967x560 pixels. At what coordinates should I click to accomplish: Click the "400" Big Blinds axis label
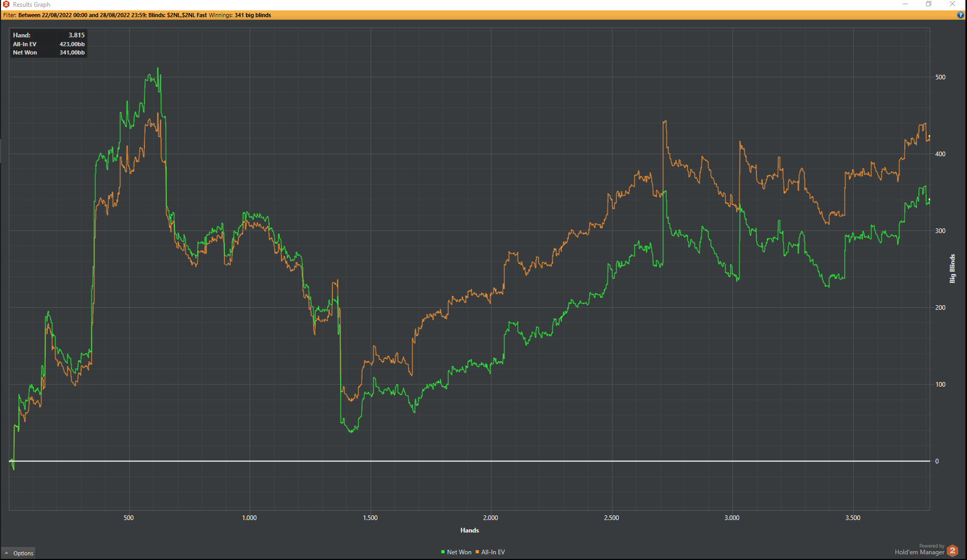click(x=941, y=154)
